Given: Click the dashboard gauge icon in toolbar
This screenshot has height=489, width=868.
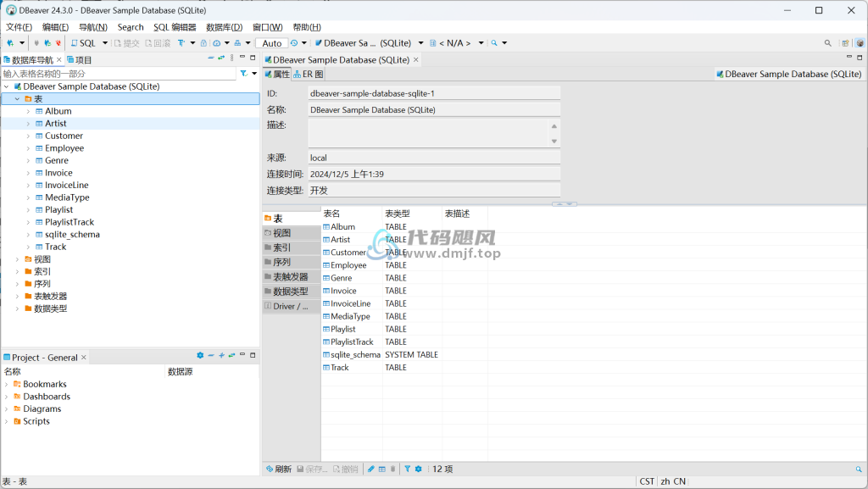Looking at the screenshot, I should tap(216, 43).
